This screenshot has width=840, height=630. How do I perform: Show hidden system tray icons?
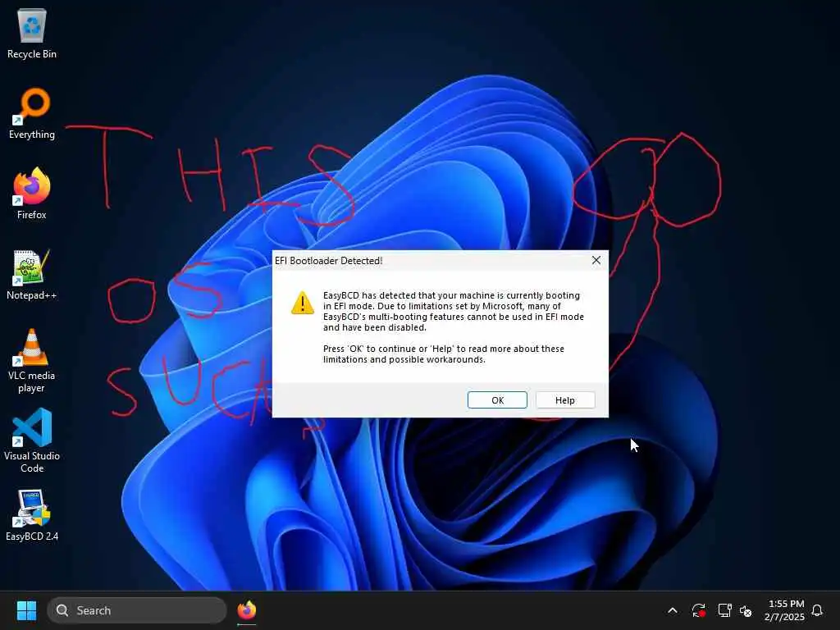673,610
